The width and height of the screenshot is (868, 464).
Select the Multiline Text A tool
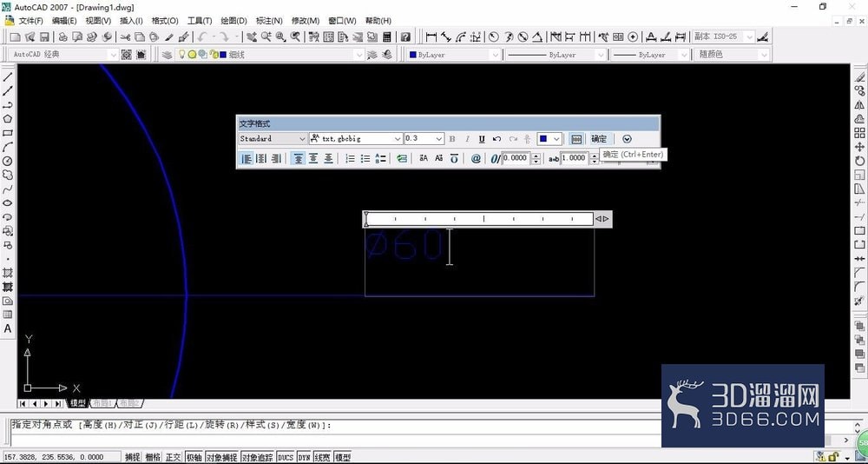point(8,328)
